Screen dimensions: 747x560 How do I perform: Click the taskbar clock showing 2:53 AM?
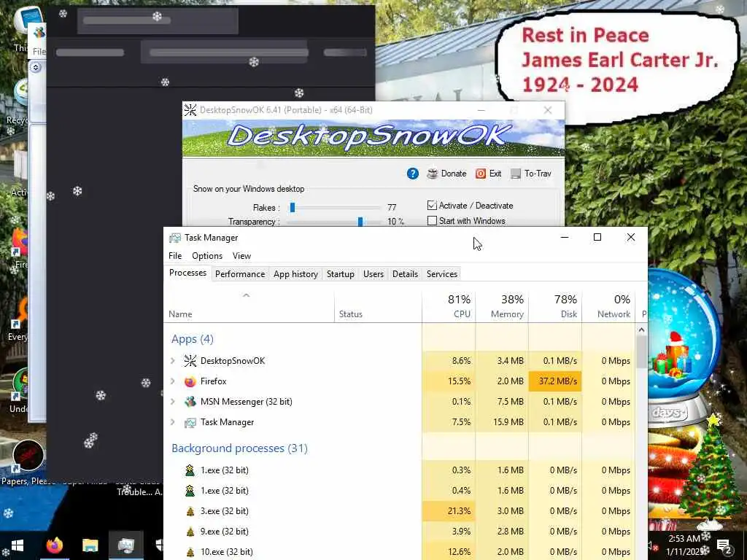[684, 545]
